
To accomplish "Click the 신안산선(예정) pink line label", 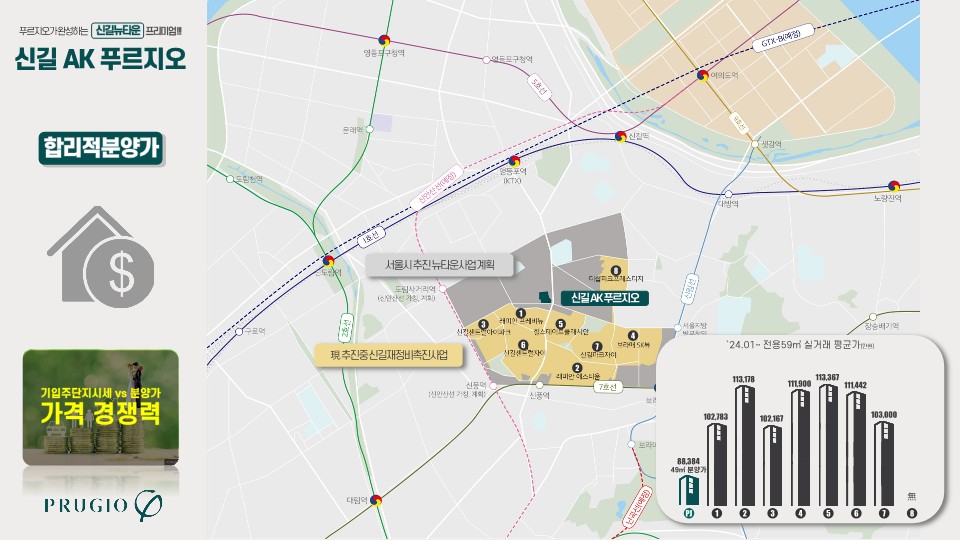I will [x=437, y=188].
